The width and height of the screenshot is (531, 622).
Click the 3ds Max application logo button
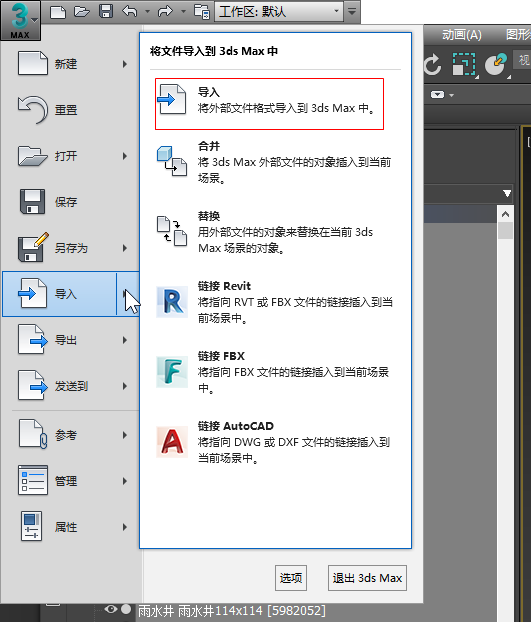[x=20, y=20]
